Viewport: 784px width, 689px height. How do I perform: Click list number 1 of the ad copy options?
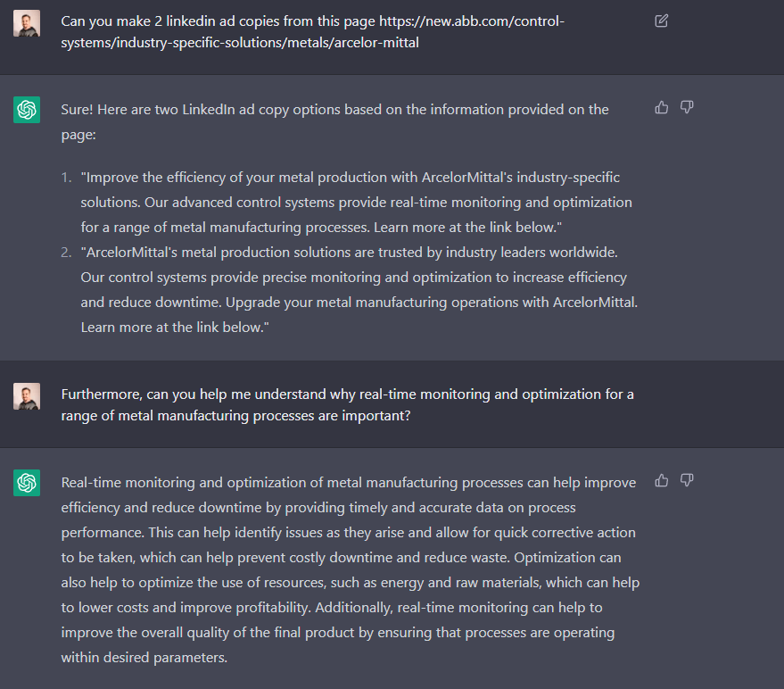pyautogui.click(x=67, y=178)
